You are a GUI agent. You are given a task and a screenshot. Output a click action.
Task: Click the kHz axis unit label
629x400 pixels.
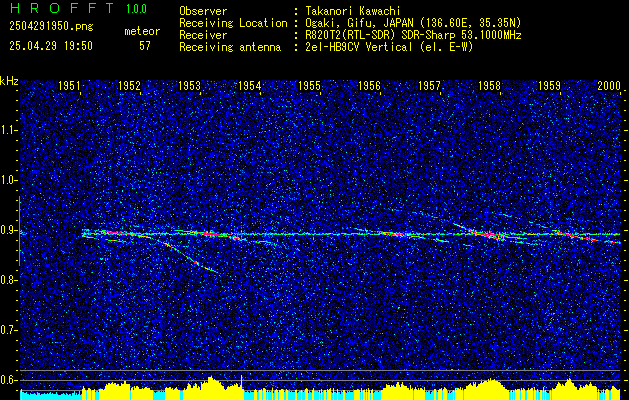pyautogui.click(x=9, y=81)
